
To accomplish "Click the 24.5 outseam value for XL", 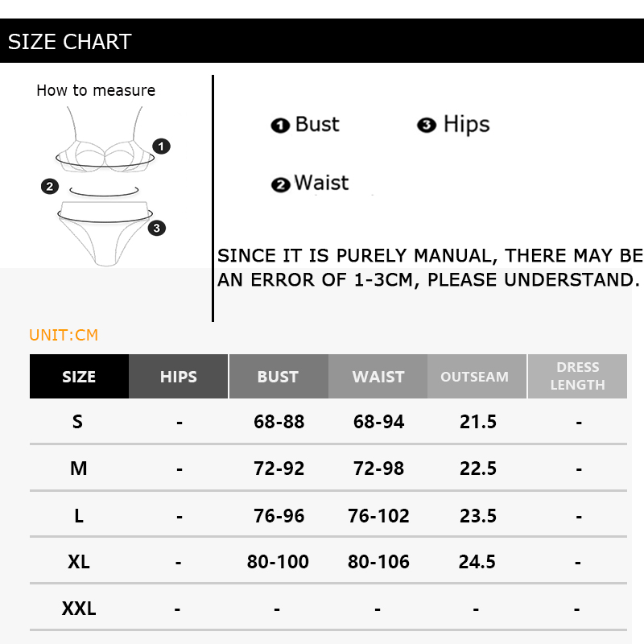I will (477, 562).
